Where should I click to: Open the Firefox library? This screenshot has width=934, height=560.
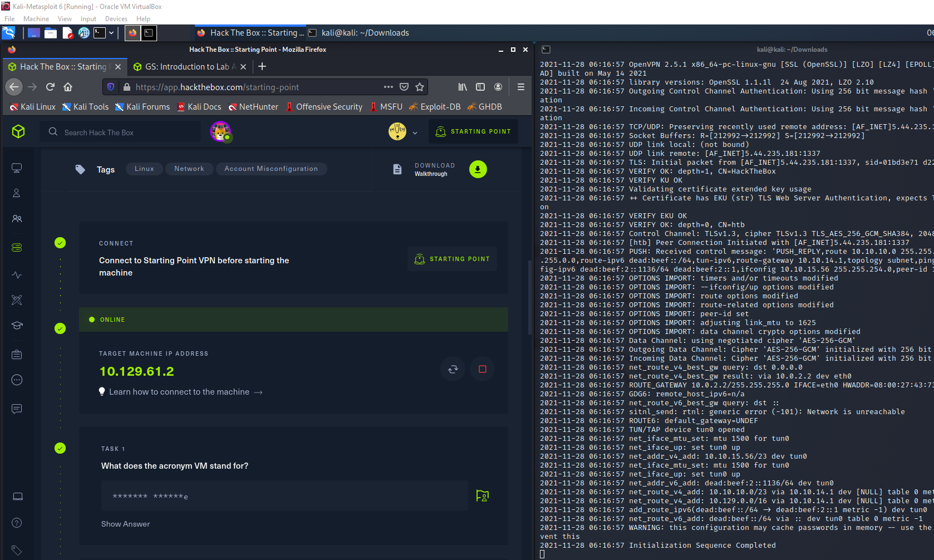click(x=463, y=87)
